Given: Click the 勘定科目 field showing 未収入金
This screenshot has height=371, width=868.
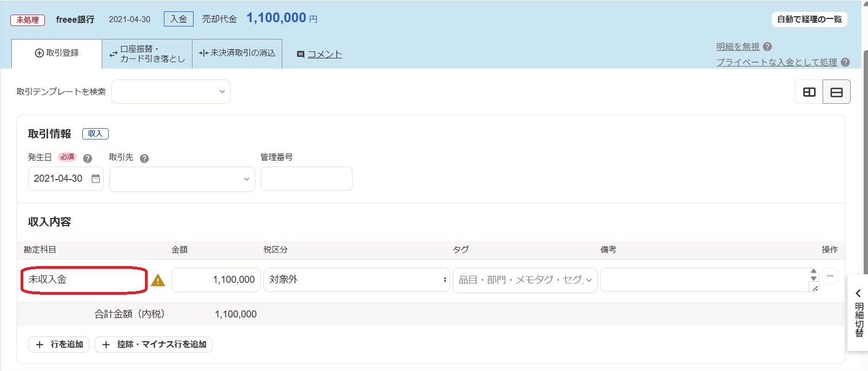Looking at the screenshot, I should pyautogui.click(x=84, y=280).
